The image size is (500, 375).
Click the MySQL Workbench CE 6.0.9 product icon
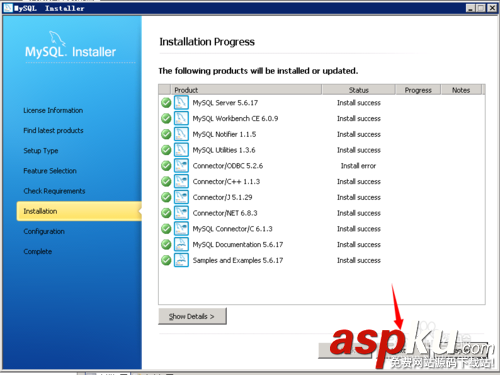coord(181,118)
